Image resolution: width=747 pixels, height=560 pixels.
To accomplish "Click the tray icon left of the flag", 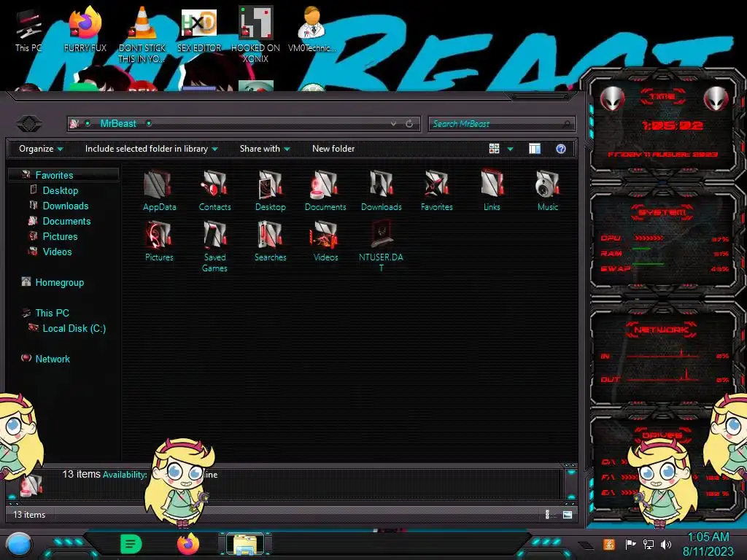I will (609, 544).
